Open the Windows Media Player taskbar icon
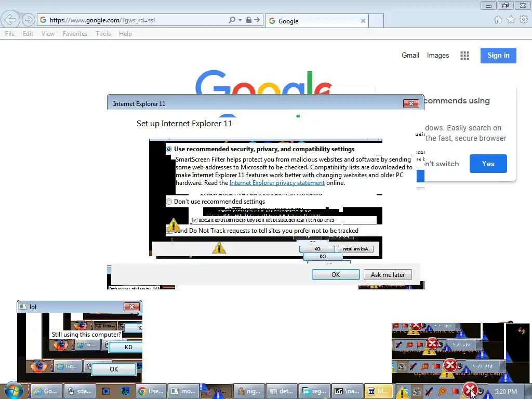532x399 pixels. pos(106,391)
